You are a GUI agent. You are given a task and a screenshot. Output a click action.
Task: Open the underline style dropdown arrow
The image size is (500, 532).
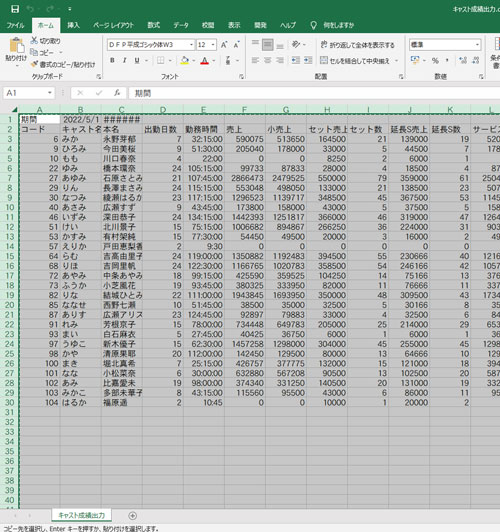click(146, 61)
